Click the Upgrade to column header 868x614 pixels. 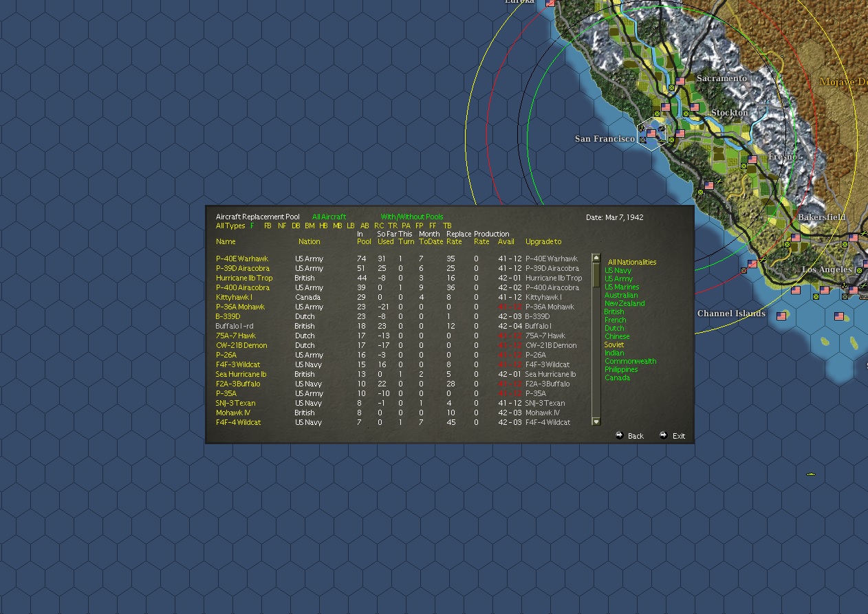(x=543, y=241)
